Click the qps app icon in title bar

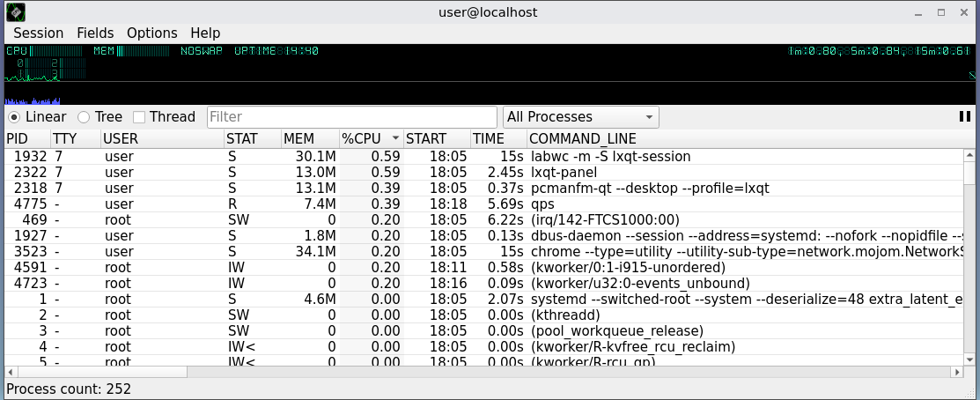pyautogui.click(x=15, y=12)
